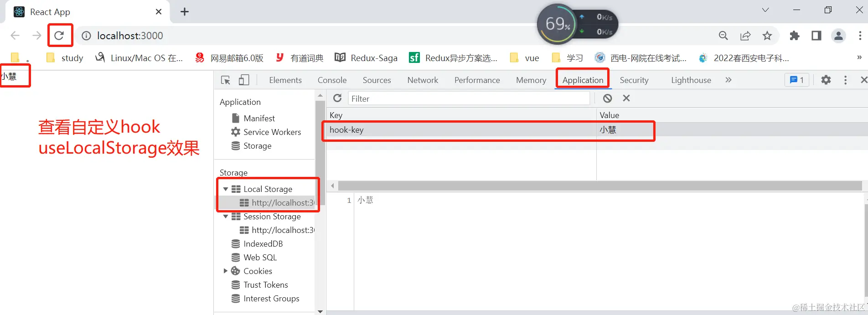Image resolution: width=868 pixels, height=315 pixels.
Task: Reload the page with the refresh button
Action: click(x=59, y=36)
